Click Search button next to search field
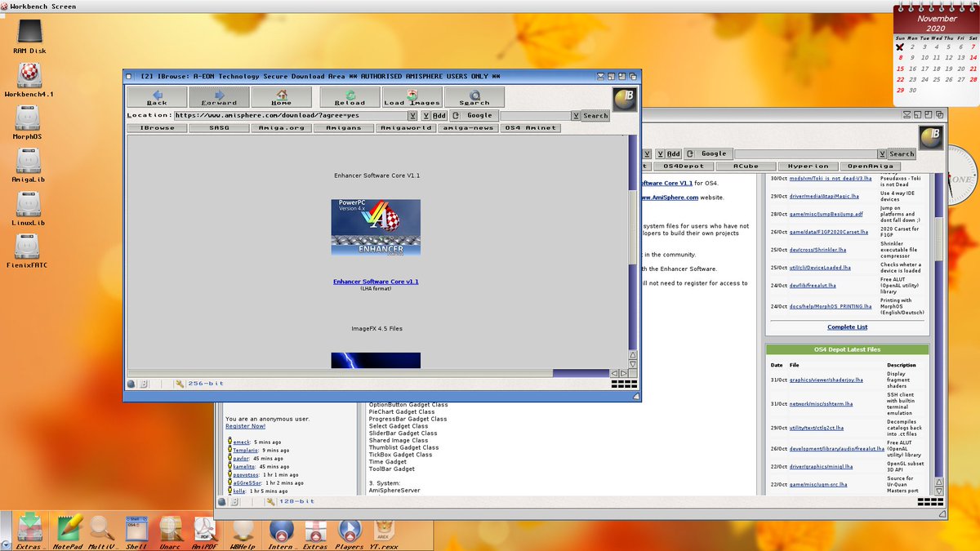980x551 pixels. point(595,116)
